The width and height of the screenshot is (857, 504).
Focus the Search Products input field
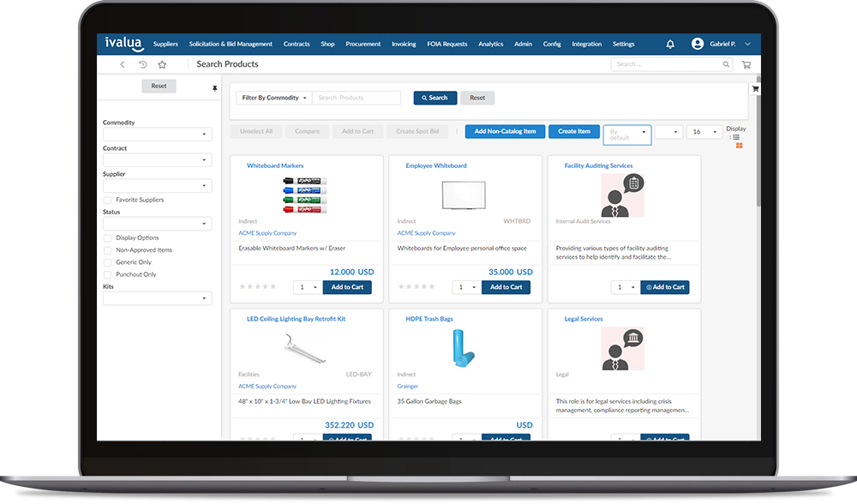point(357,98)
